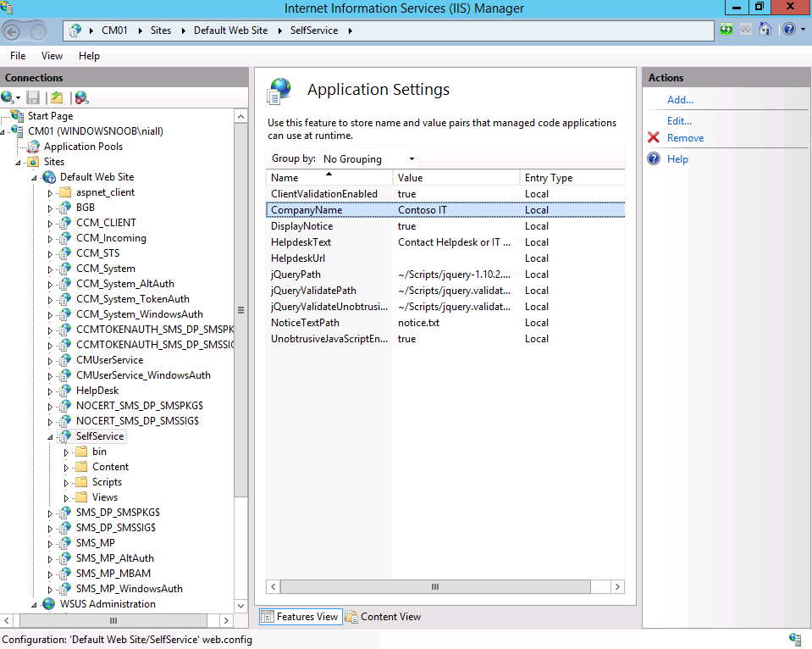Select the HelpdeskText setting row

(x=445, y=242)
